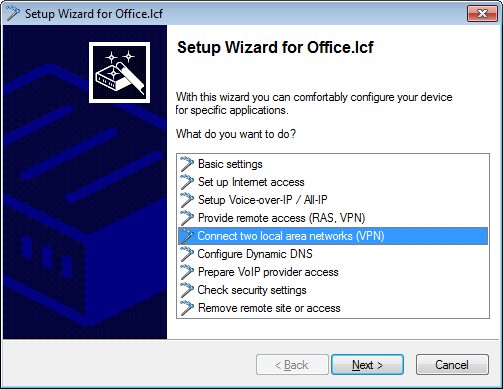Click the wand icon for Prepare VoIP provider access

187,272
